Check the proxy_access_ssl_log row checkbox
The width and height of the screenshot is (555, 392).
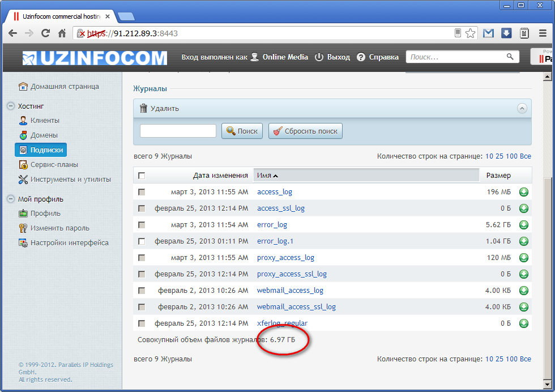[142, 274]
